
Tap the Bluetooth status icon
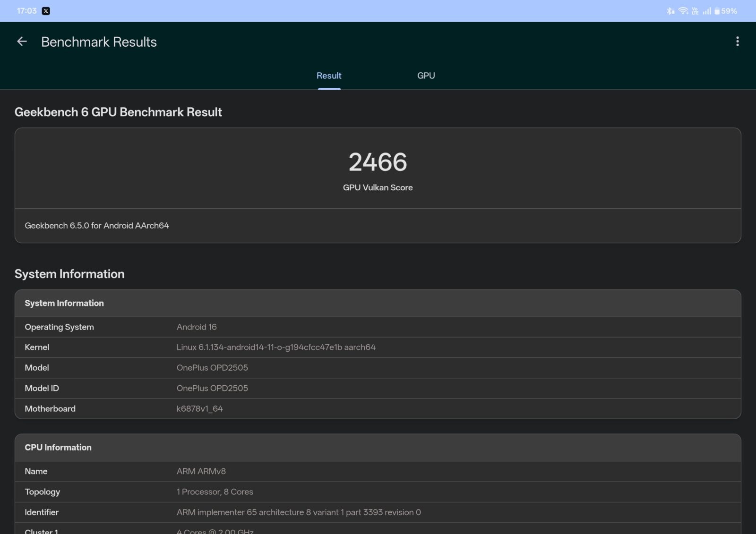(670, 11)
